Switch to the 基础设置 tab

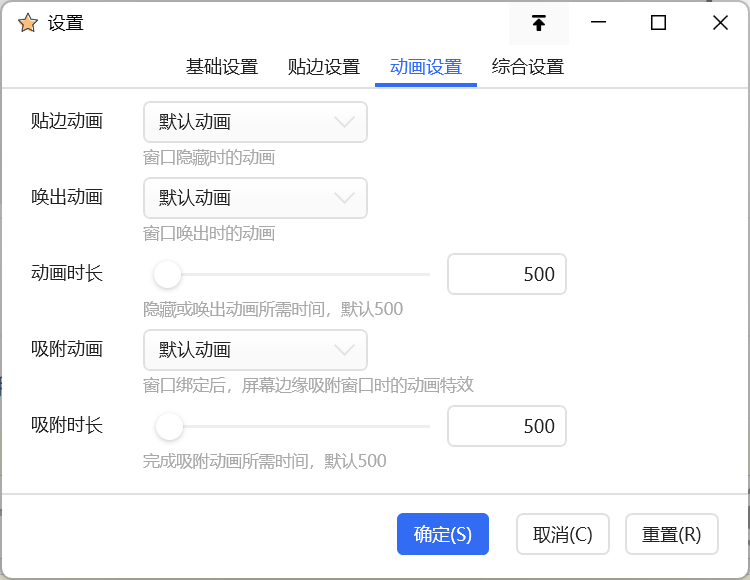(222, 67)
